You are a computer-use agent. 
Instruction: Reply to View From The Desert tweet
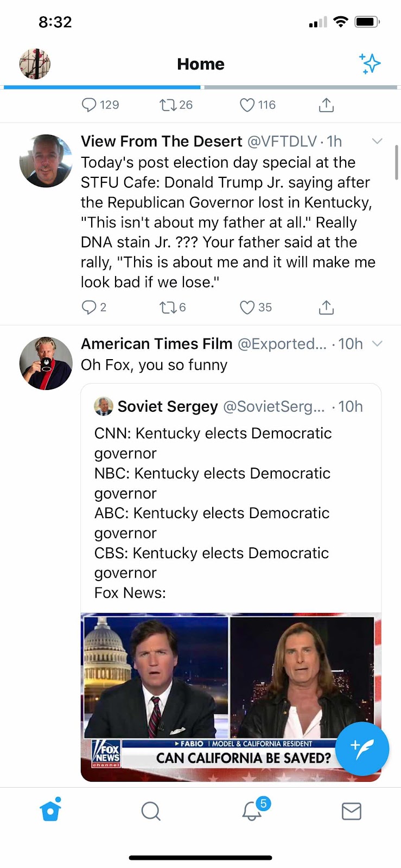(88, 308)
